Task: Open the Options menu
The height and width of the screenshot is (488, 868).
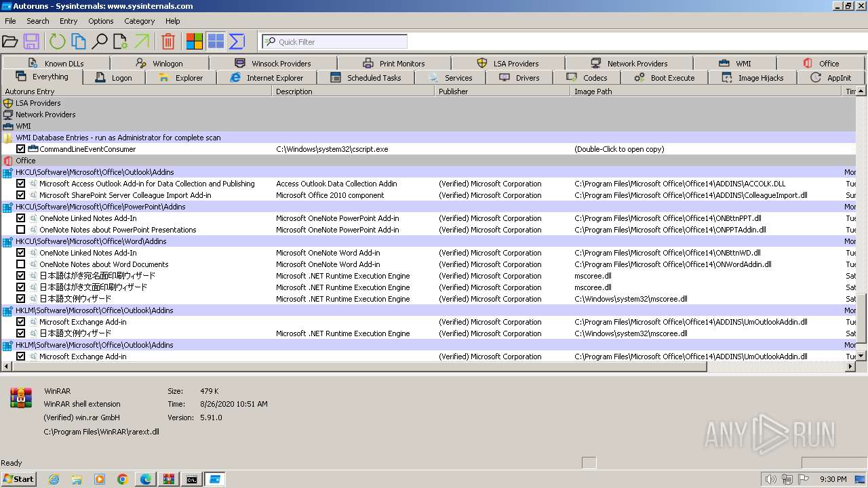Action: 101,21
